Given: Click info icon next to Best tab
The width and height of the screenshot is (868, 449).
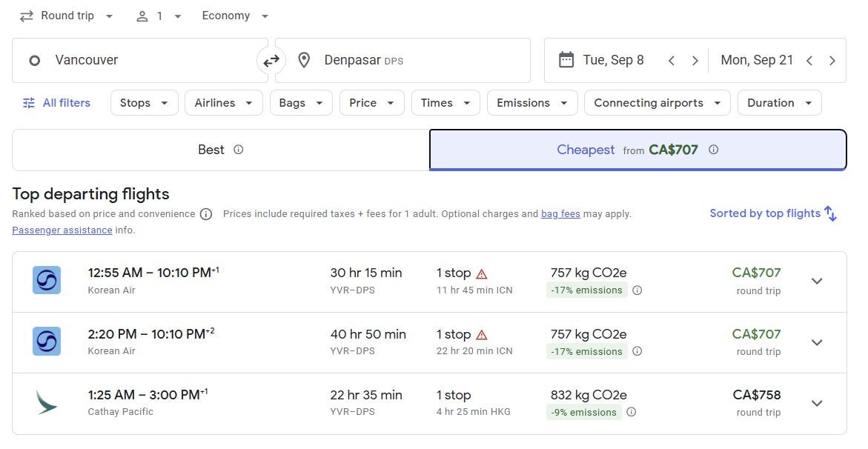Looking at the screenshot, I should pyautogui.click(x=238, y=150).
